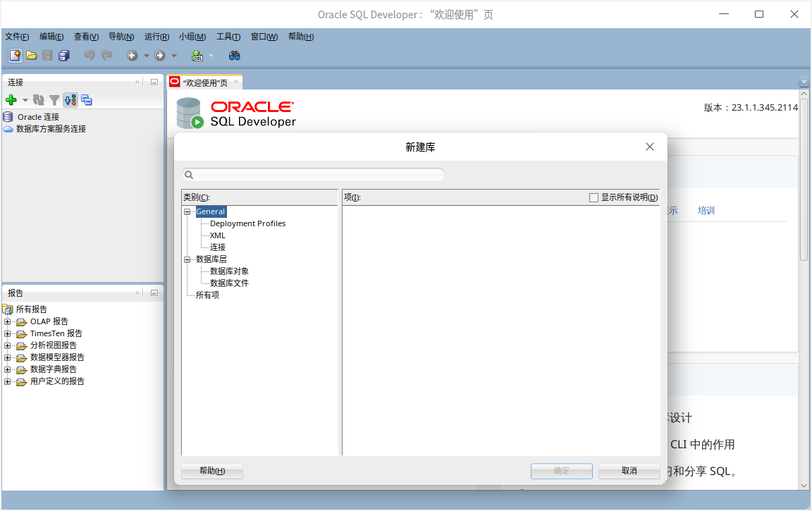
Task: Minimize the 连接 panel
Action: [x=154, y=82]
